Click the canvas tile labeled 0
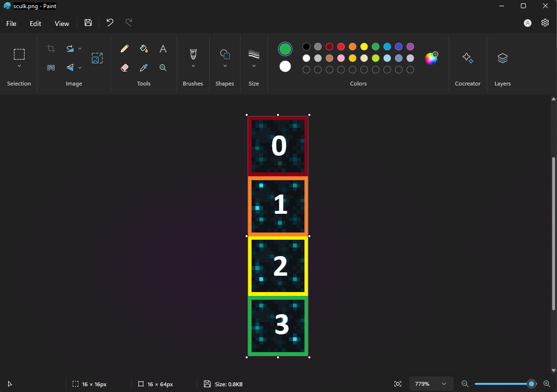Viewport: 557px width, 392px height. click(278, 146)
